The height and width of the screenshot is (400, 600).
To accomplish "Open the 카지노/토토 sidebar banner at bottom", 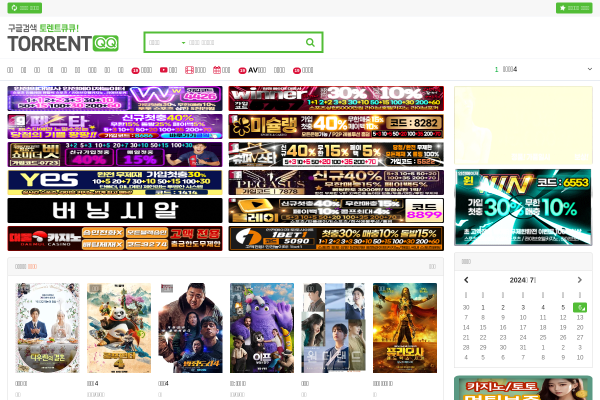I will [523, 388].
